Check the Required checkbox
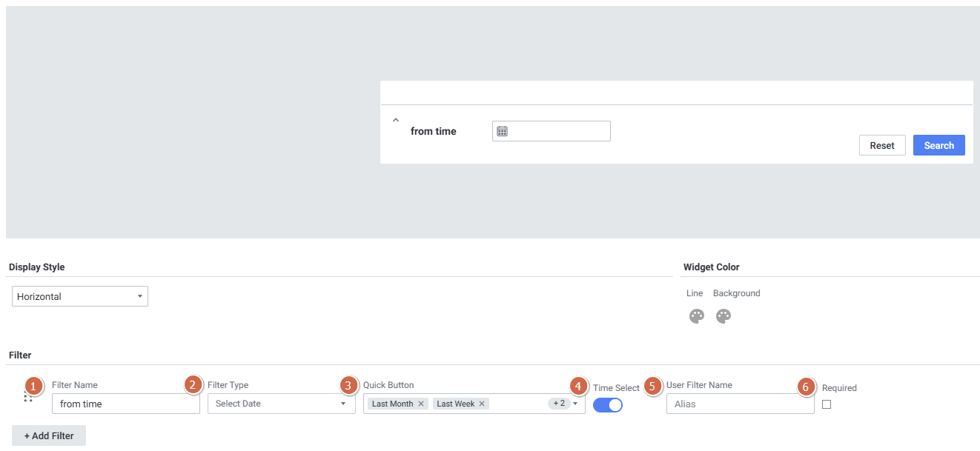Image resolution: width=980 pixels, height=451 pixels. click(x=827, y=404)
